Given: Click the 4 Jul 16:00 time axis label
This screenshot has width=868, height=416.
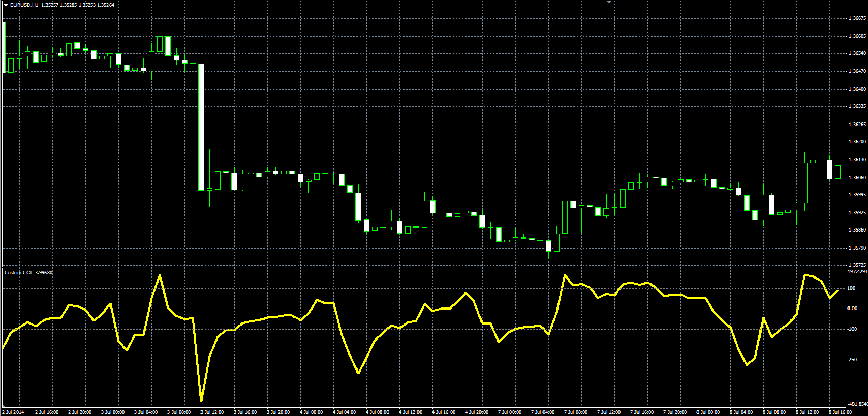Looking at the screenshot, I should pos(443,412).
